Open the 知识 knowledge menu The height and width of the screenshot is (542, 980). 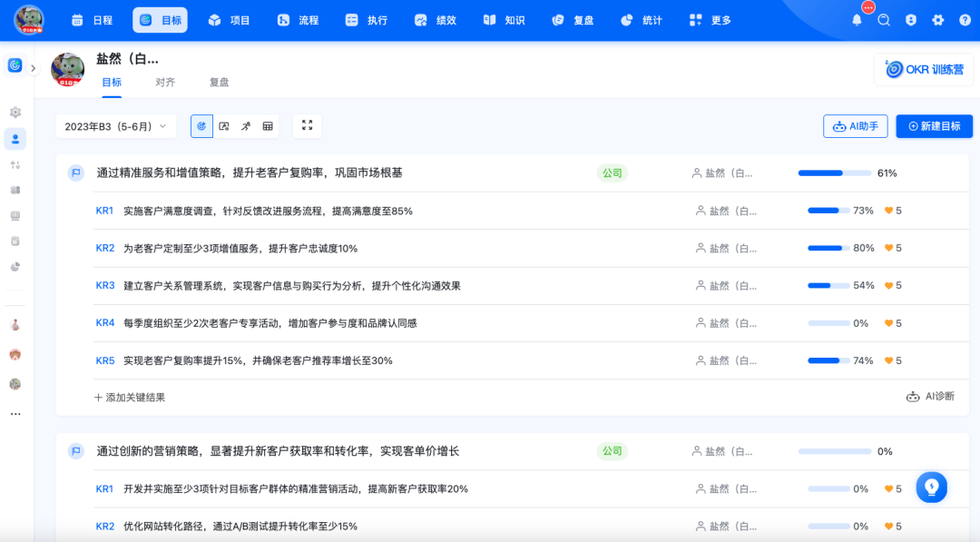[505, 21]
